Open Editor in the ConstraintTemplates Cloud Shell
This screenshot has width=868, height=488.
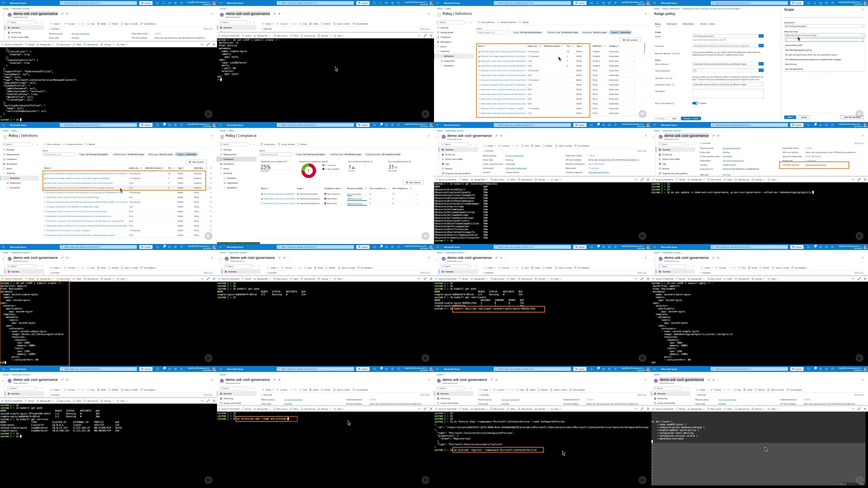tap(512, 179)
